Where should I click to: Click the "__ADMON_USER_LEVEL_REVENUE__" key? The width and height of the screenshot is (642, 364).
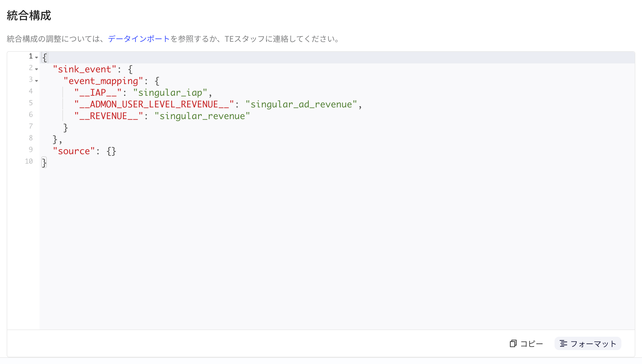click(154, 104)
